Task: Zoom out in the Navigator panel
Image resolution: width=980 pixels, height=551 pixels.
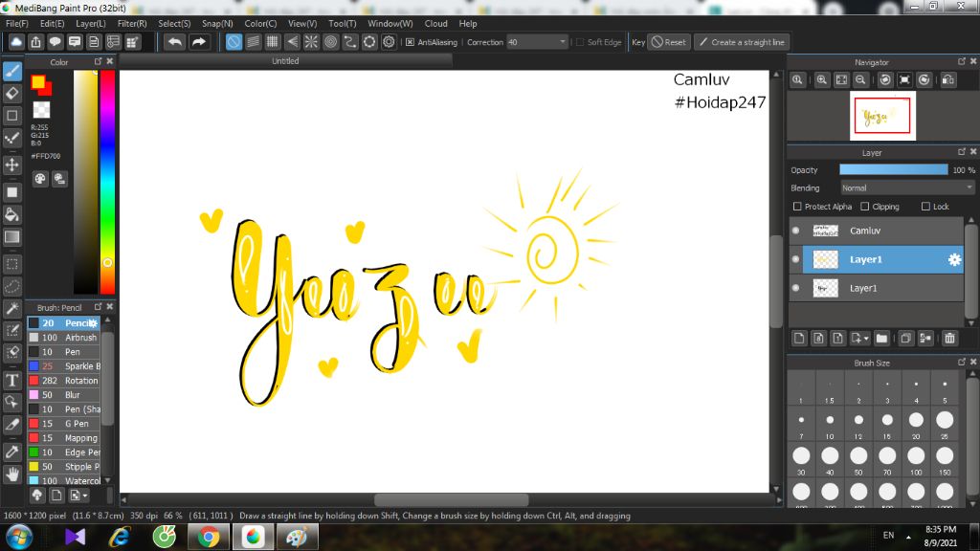Action: click(860, 80)
